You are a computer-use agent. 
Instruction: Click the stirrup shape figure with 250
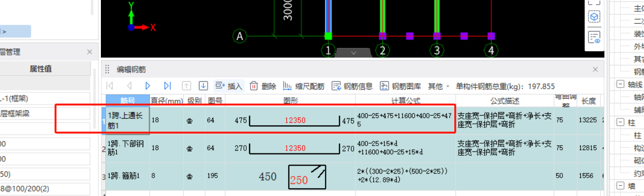point(307,177)
